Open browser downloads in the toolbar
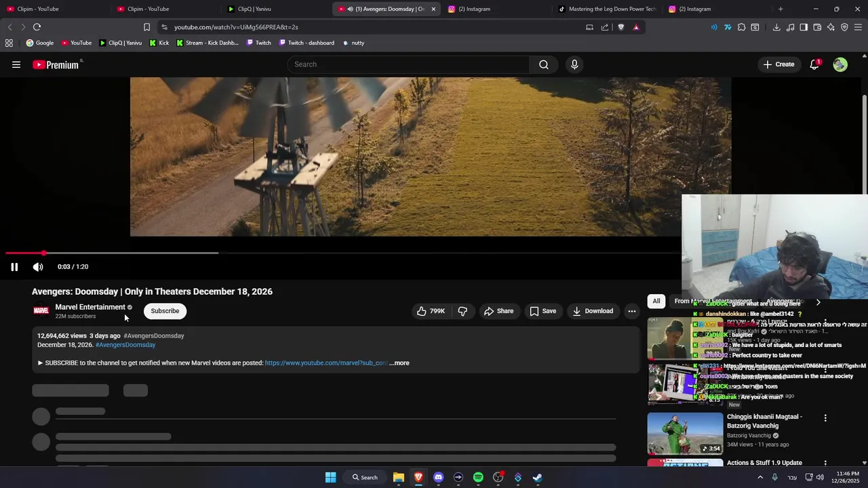The width and height of the screenshot is (868, 488). point(776,27)
